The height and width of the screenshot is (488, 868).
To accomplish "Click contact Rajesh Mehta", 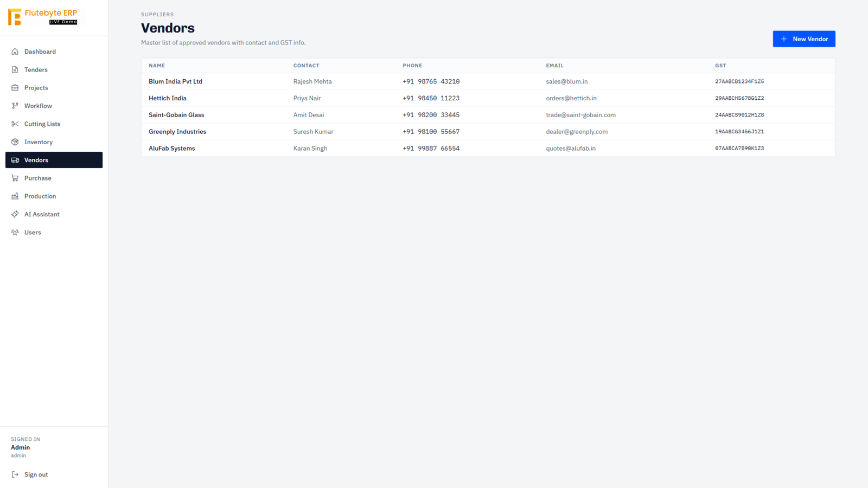I will [x=312, y=81].
